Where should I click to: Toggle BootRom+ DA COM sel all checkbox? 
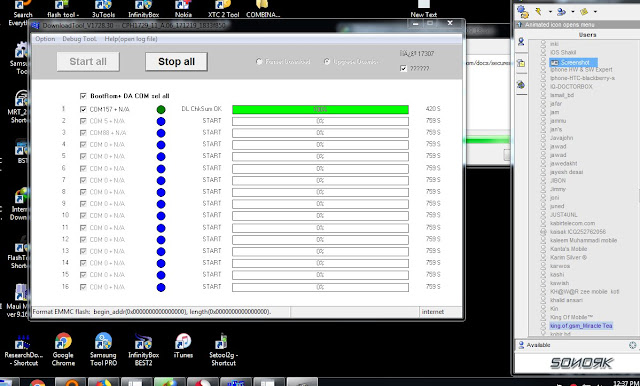click(x=83, y=96)
